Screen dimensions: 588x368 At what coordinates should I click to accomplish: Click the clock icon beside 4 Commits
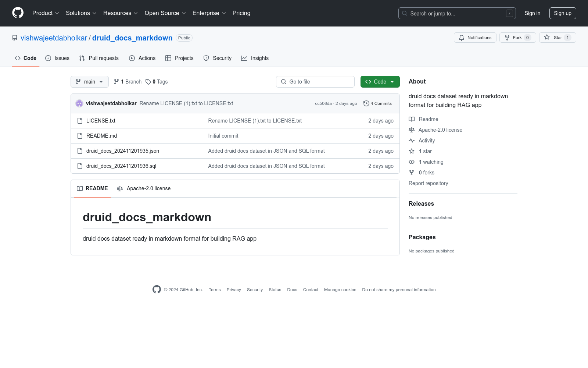pyautogui.click(x=366, y=103)
